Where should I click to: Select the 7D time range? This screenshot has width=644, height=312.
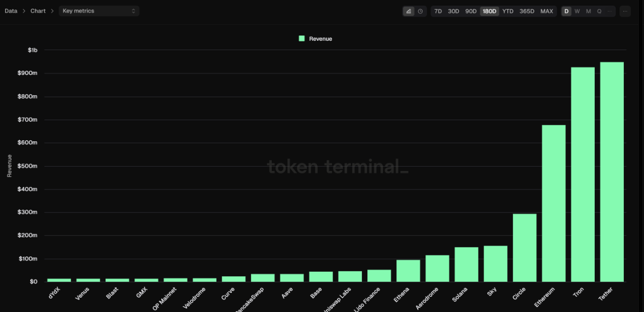click(438, 11)
